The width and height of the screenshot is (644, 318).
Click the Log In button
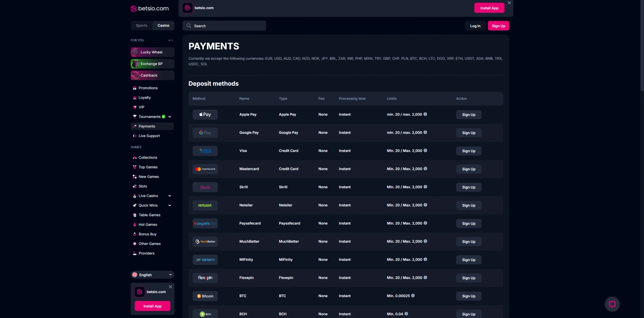[x=475, y=26]
